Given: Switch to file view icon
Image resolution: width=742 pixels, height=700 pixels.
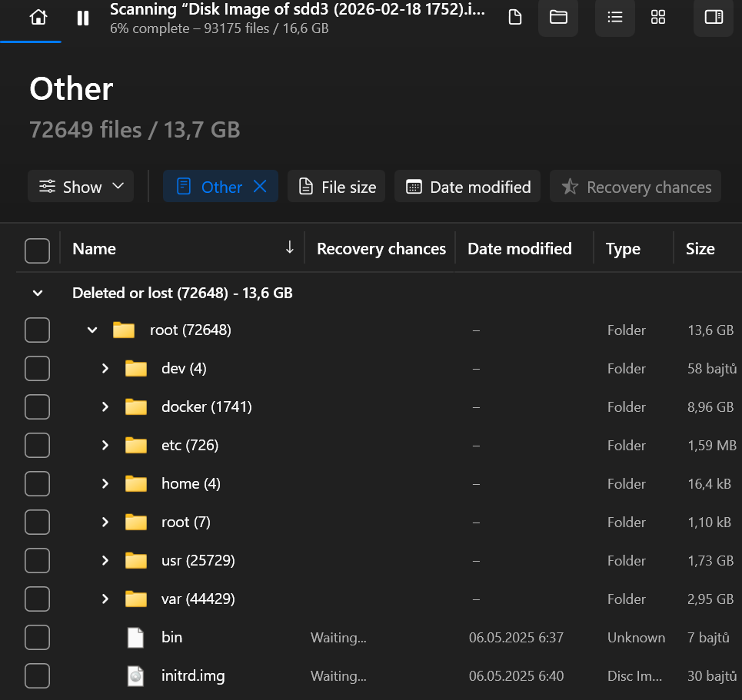Looking at the screenshot, I should point(515,18).
